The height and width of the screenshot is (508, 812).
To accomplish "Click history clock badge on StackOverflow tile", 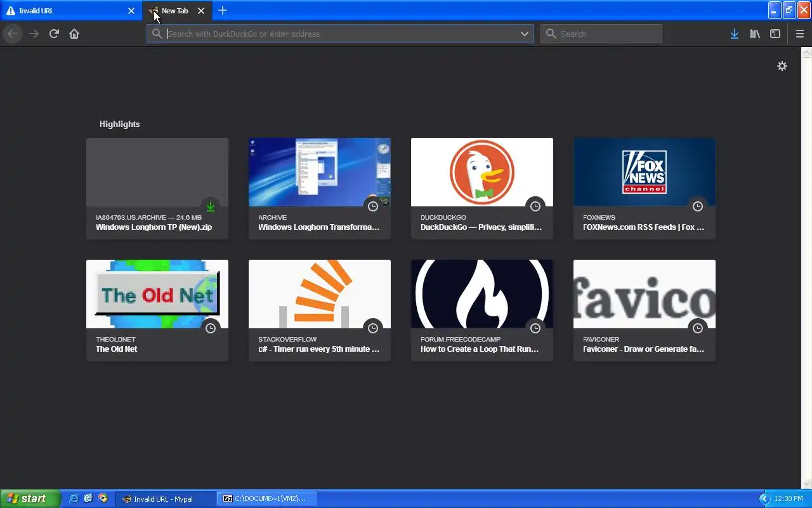I will 373,328.
